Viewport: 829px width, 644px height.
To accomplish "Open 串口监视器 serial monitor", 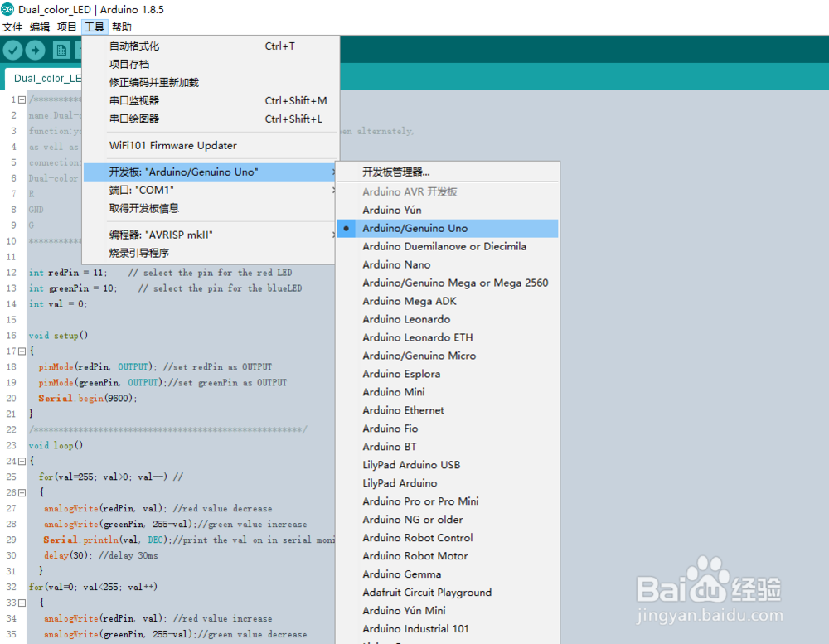I will pos(211,100).
